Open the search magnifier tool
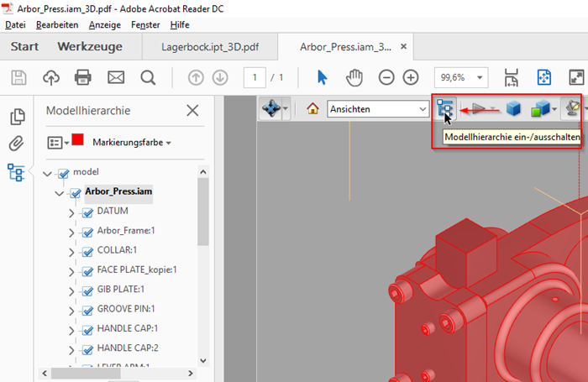Viewport: 588px width, 382px height. pyautogui.click(x=148, y=78)
